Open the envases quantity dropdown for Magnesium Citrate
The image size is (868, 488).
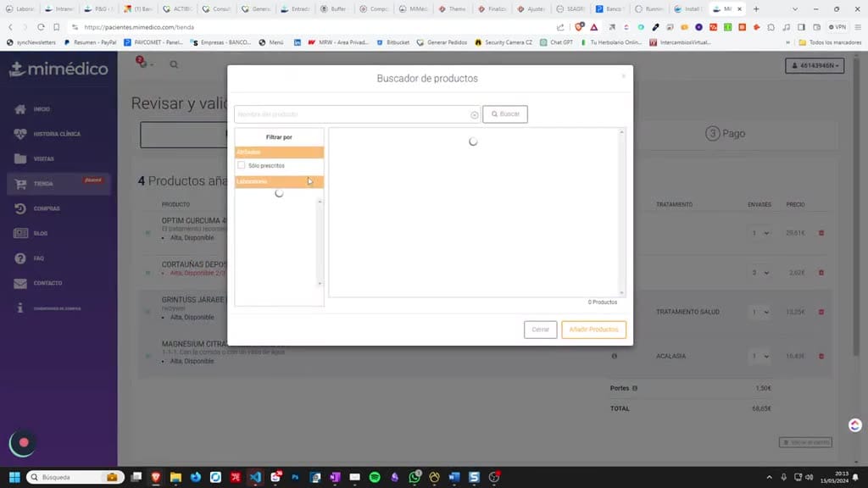760,357
